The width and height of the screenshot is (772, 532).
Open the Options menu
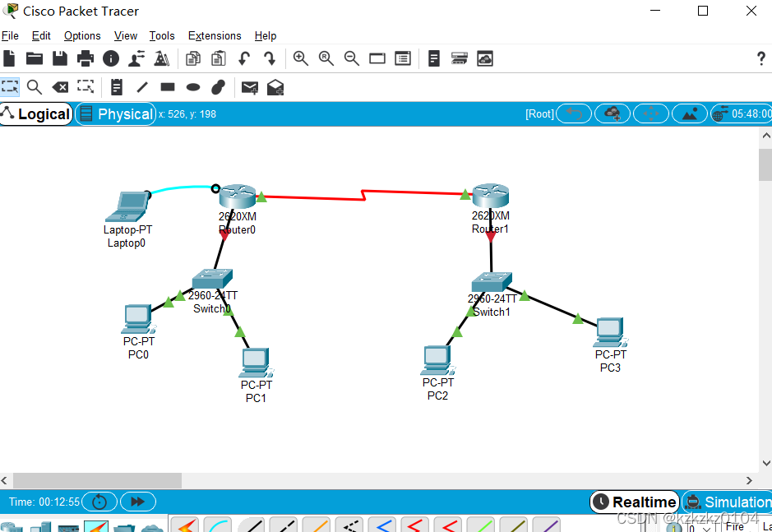pyautogui.click(x=82, y=36)
